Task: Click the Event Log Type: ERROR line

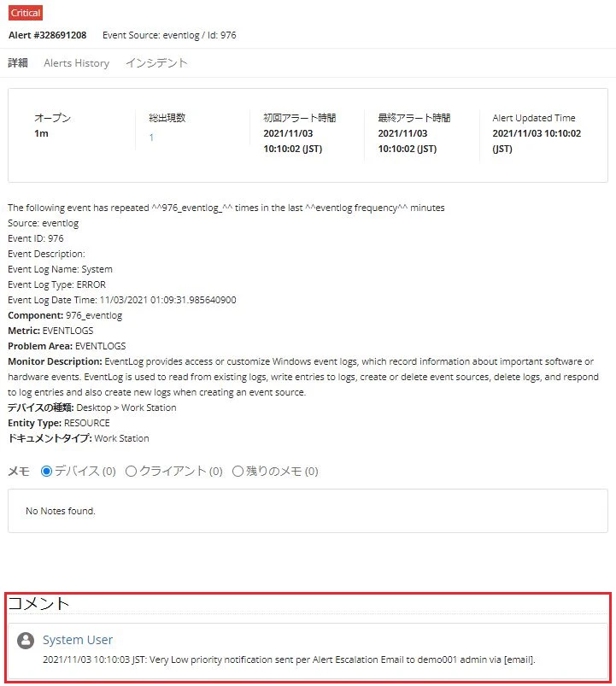Action: point(57,284)
